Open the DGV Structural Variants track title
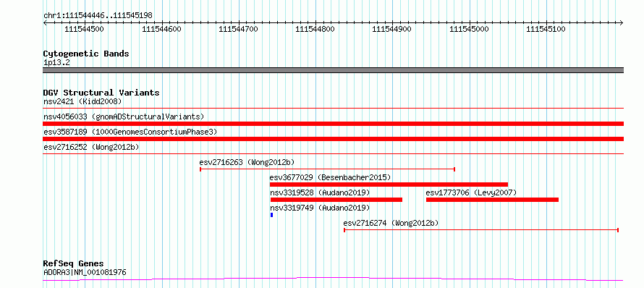 click(101, 93)
